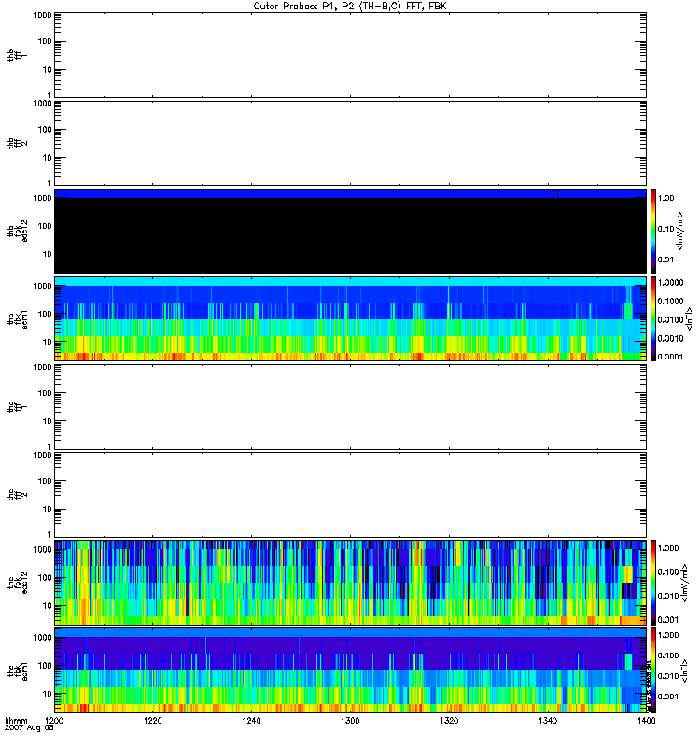Click the empty thc fff 1 panel
Screen dimensions: 700x747
pyautogui.click(x=350, y=407)
